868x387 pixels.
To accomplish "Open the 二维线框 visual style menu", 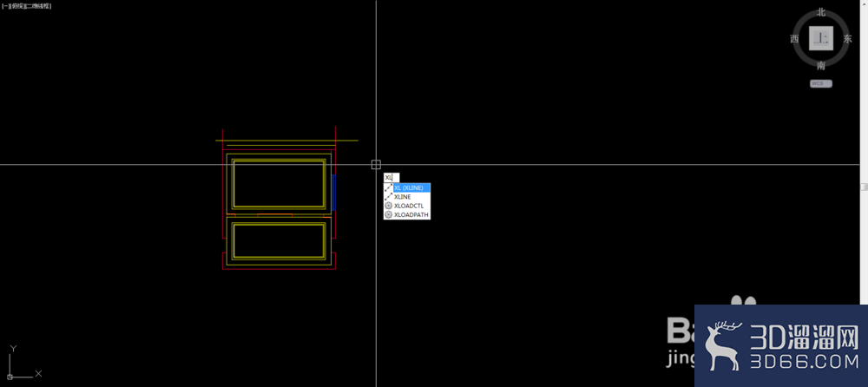I will coord(37,6).
